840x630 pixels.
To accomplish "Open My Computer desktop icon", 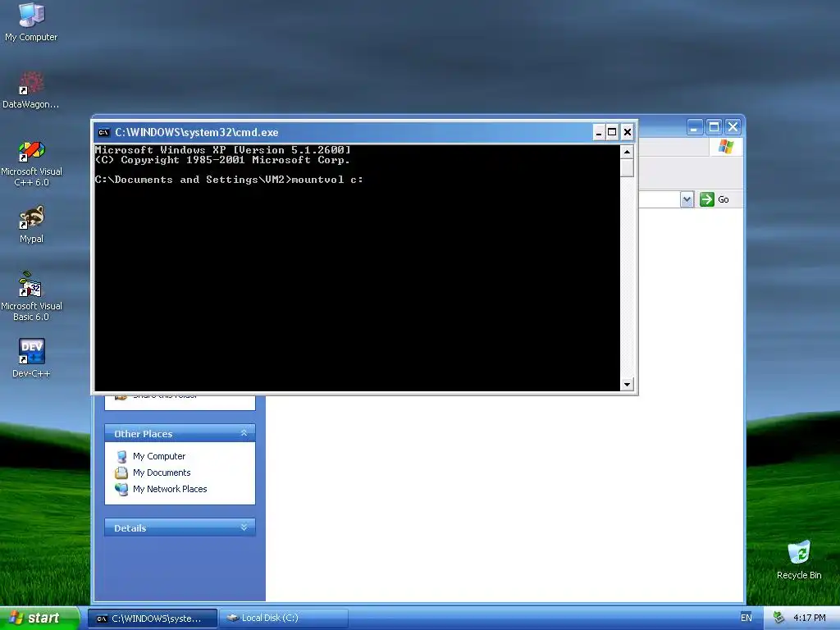I will coord(31,22).
